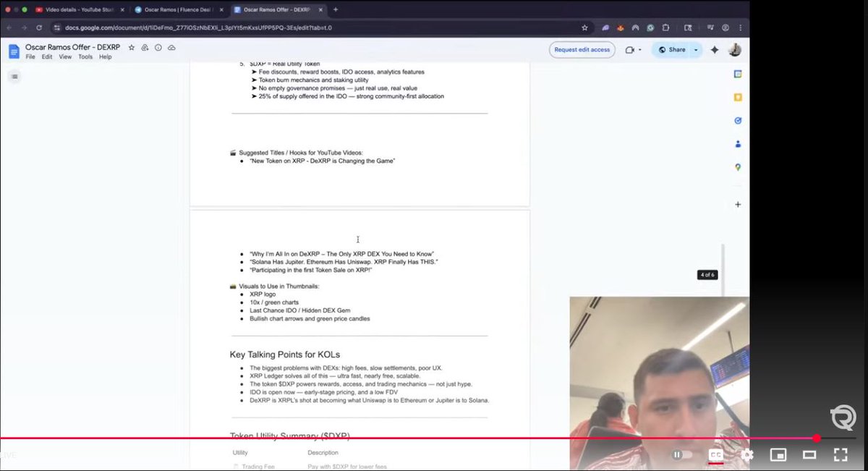868x471 pixels.
Task: Bookmark the page with the address bar star
Action: coord(584,27)
